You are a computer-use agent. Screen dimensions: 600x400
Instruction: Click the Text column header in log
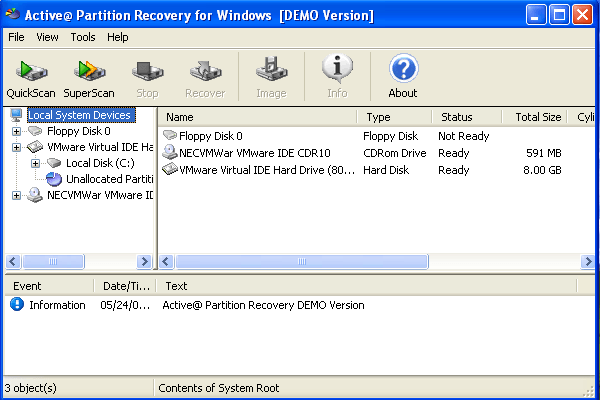367,286
